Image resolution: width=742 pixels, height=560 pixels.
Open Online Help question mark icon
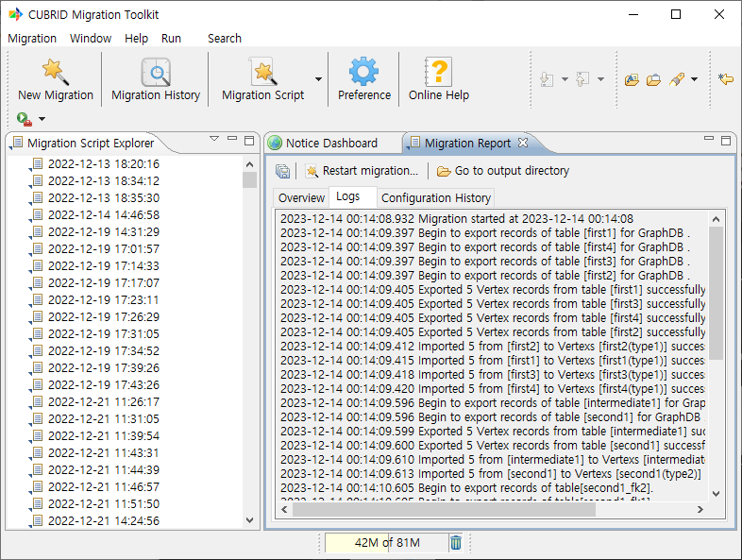pyautogui.click(x=439, y=72)
